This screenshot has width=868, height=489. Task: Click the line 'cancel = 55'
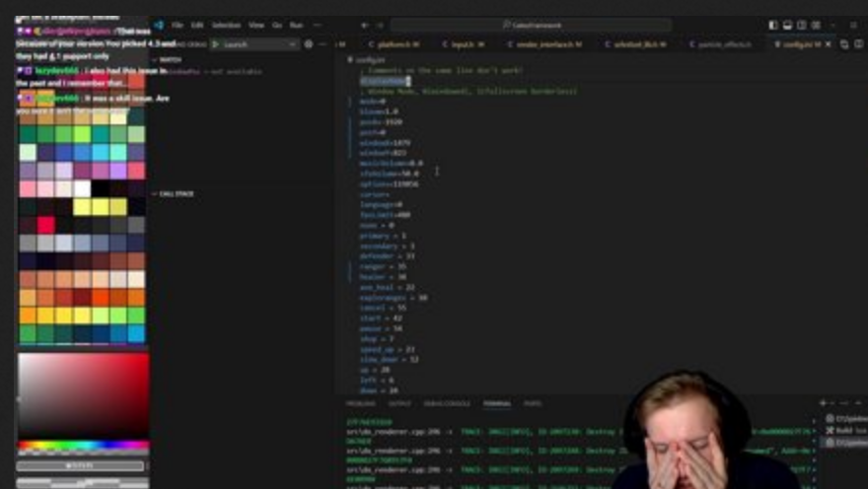[x=383, y=309]
